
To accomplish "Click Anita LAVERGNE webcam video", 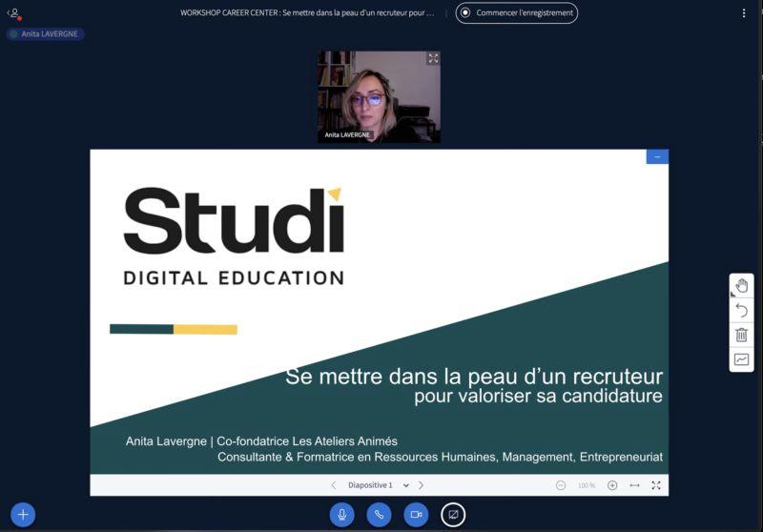I will point(379,97).
